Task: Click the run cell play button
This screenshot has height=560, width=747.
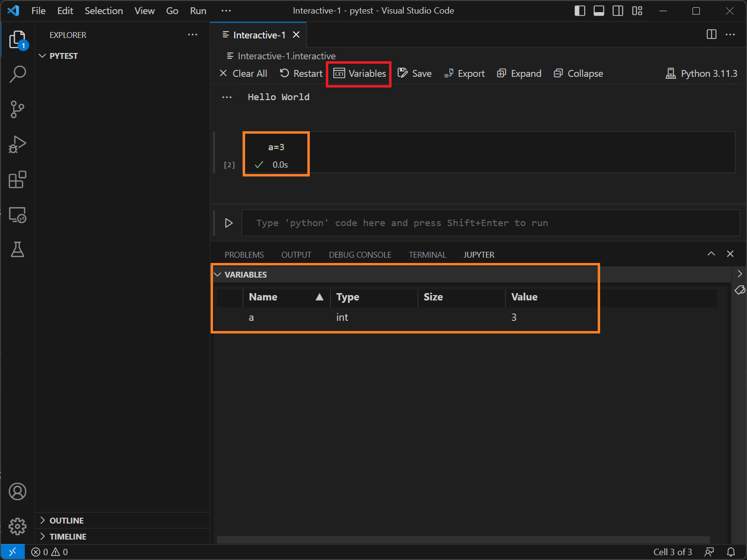Action: pyautogui.click(x=229, y=223)
